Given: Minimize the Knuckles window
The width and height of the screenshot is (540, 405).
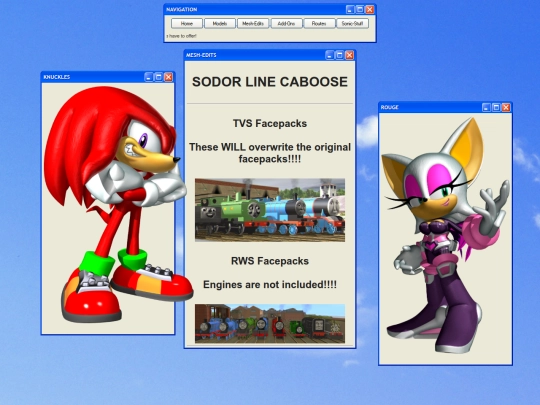Looking at the screenshot, I should 148,77.
